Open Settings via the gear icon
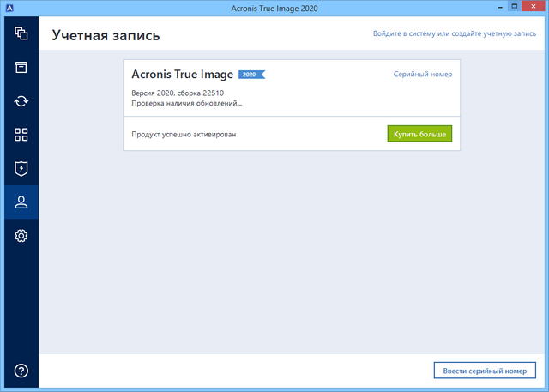 point(21,236)
